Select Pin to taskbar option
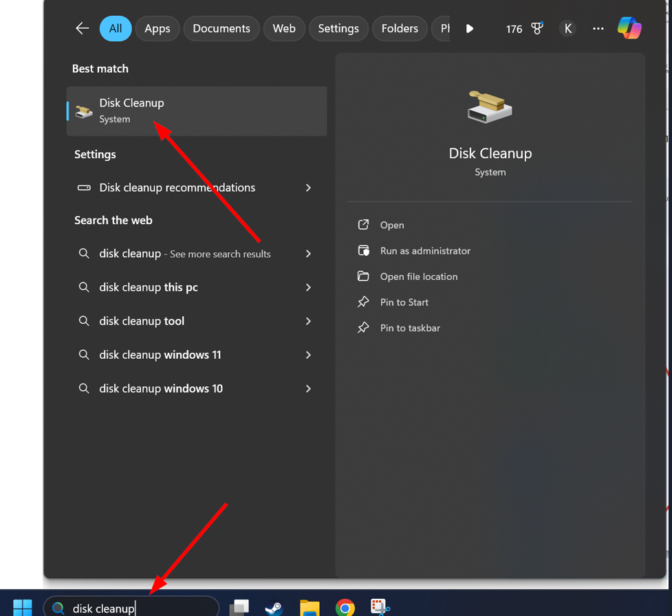 click(x=410, y=328)
